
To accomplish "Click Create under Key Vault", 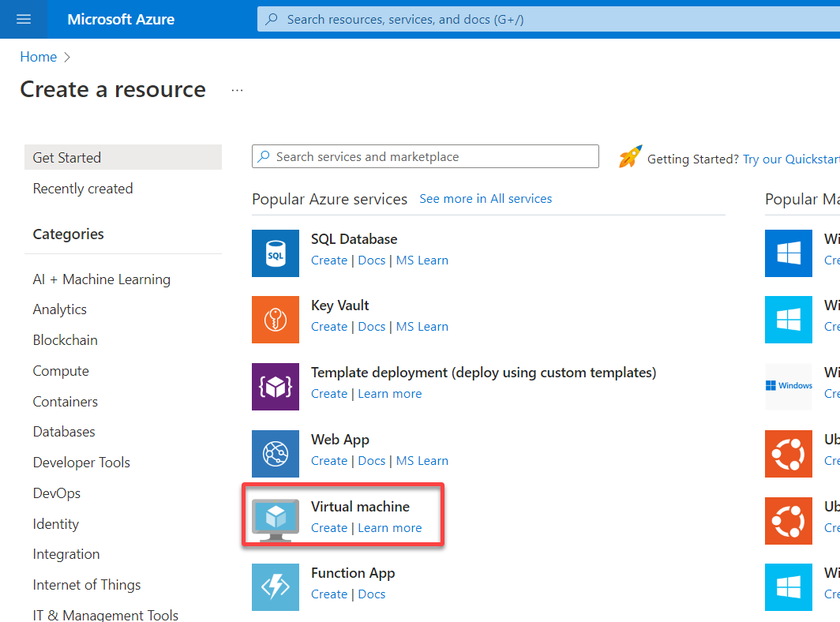I will click(x=329, y=327).
